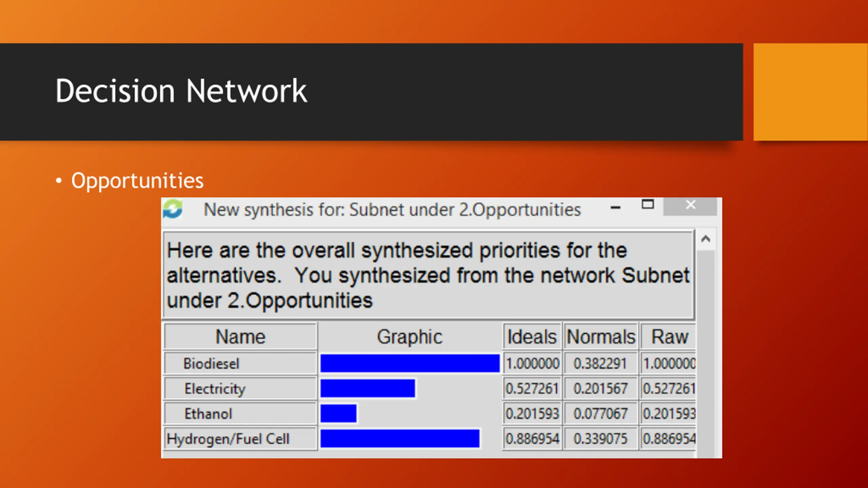868x488 pixels.
Task: Click the Ideals column header
Action: [532, 337]
